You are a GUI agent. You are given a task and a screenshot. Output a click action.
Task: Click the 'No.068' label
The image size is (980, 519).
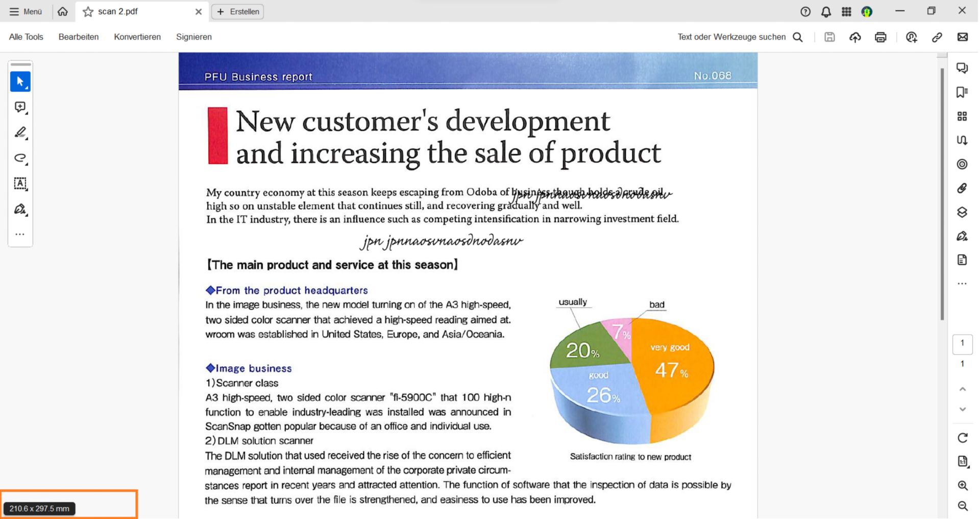[x=713, y=76]
